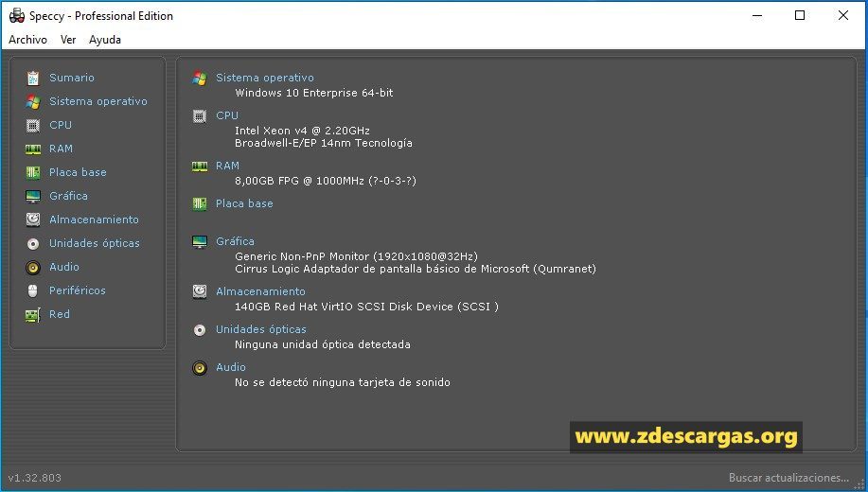
Task: Click 'Ninguna unidad óptica detectada' text
Action: coord(323,344)
